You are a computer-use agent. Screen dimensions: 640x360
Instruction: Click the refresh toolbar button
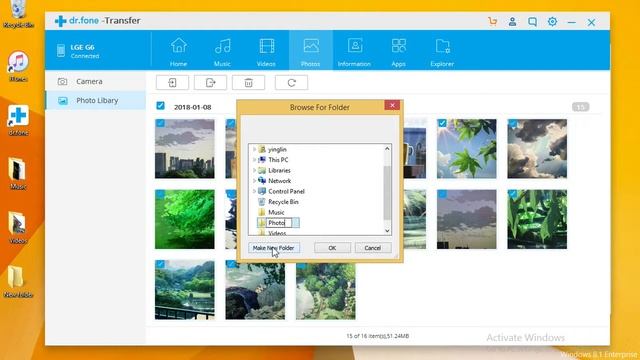coord(291,82)
